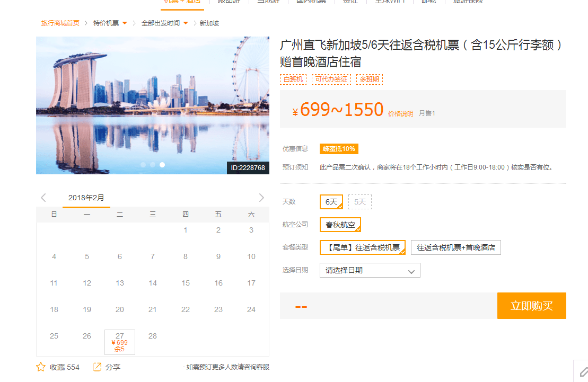
Task: Click the 立即购买 buy now button
Action: point(532,306)
